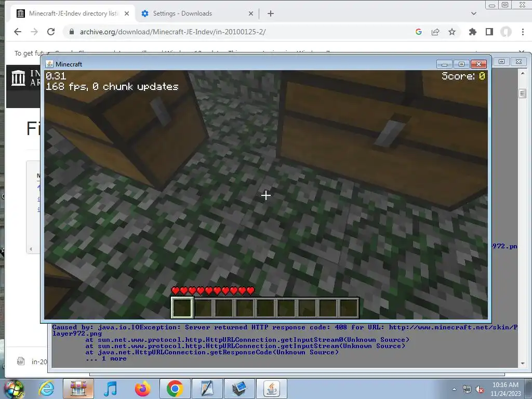Open Chrome three-dot menu

click(523, 32)
